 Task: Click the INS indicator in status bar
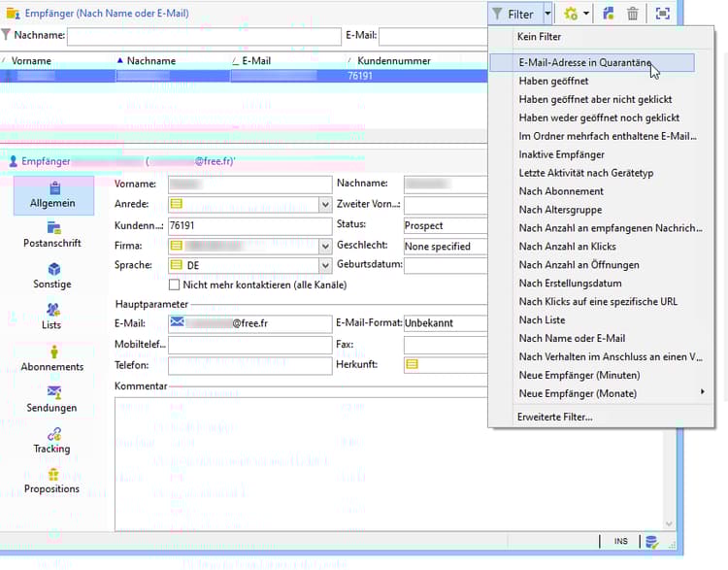(621, 541)
